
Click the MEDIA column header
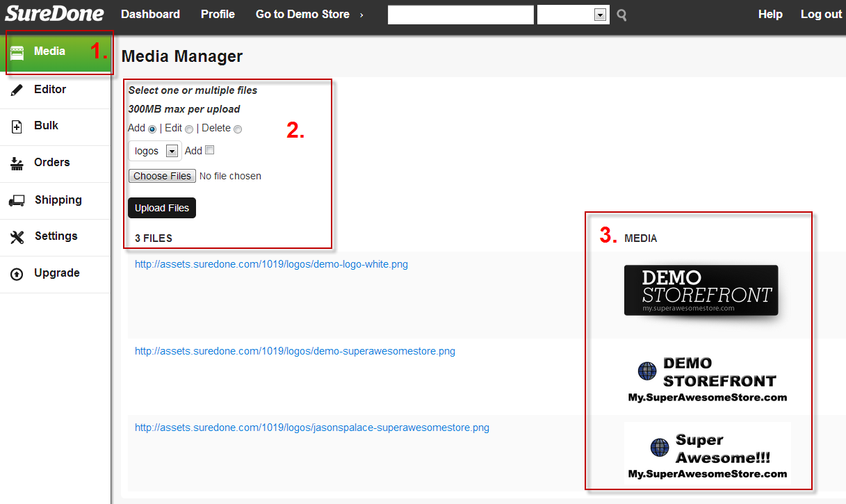pos(641,238)
